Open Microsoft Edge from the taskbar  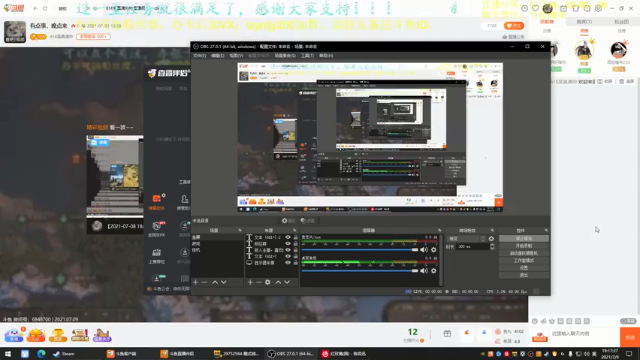[41, 354]
